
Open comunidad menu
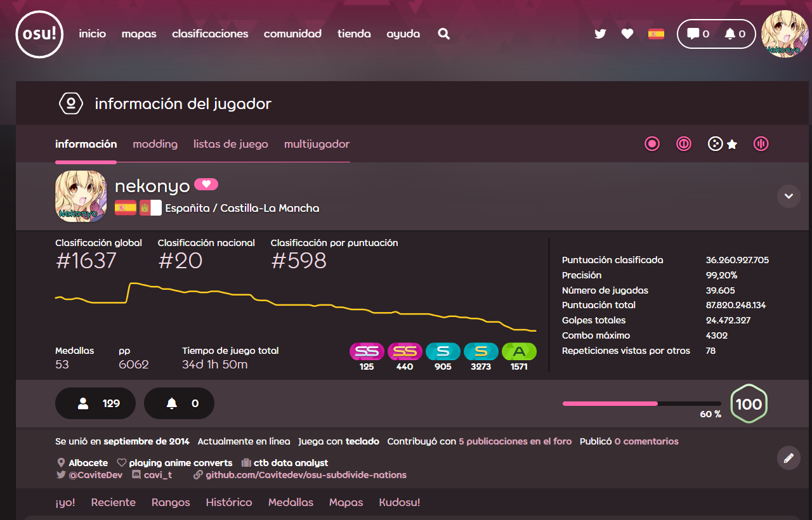click(x=292, y=34)
